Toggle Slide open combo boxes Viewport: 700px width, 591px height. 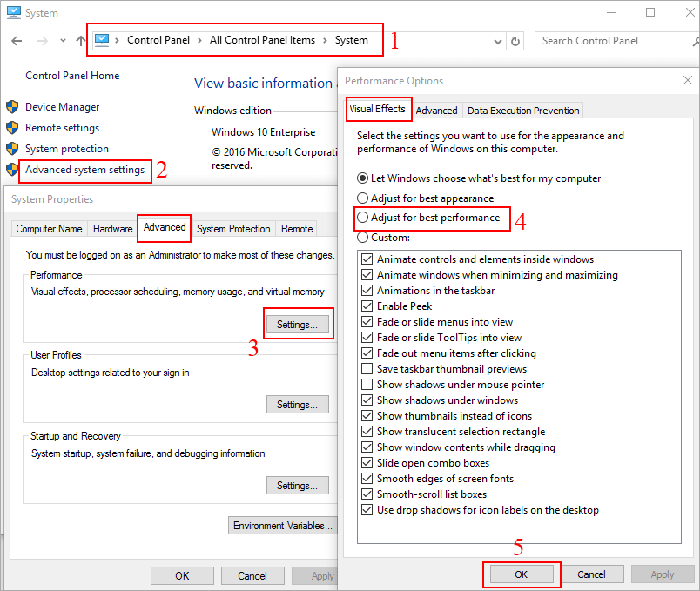click(x=426, y=463)
